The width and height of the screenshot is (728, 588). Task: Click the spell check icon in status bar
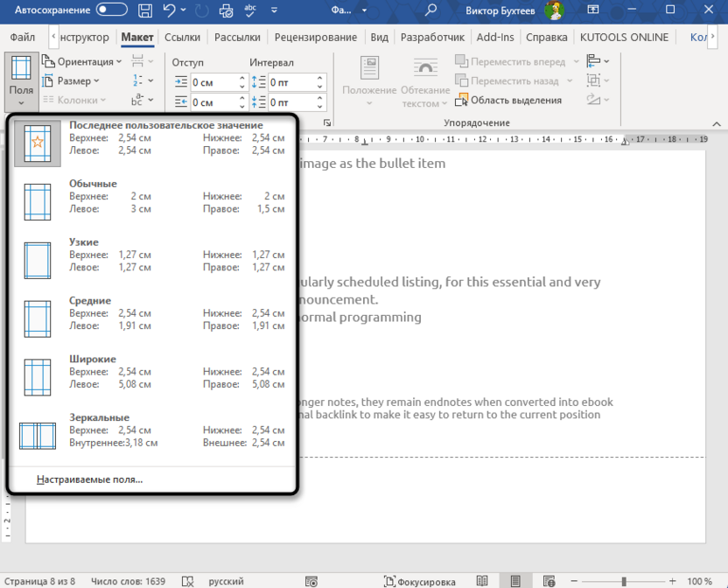tap(186, 580)
